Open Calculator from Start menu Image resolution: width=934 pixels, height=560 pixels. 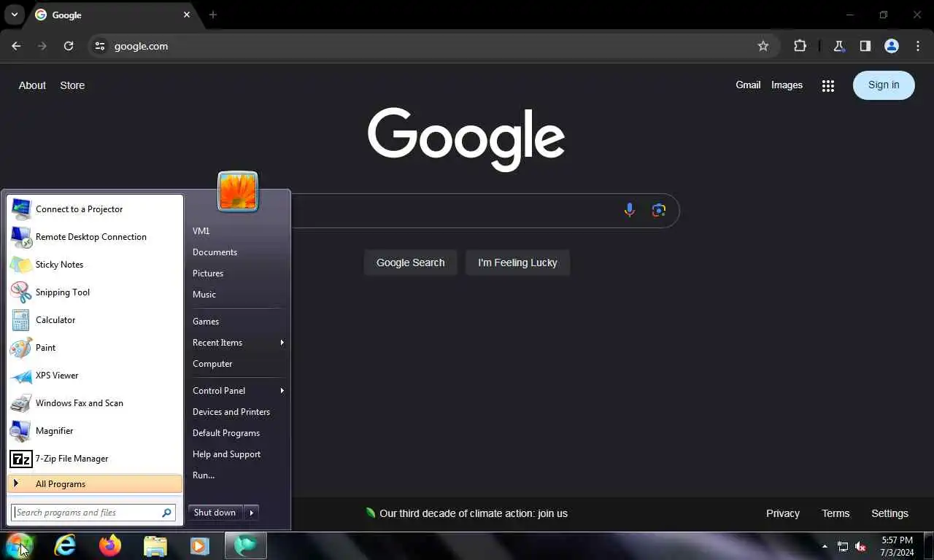click(x=95, y=320)
